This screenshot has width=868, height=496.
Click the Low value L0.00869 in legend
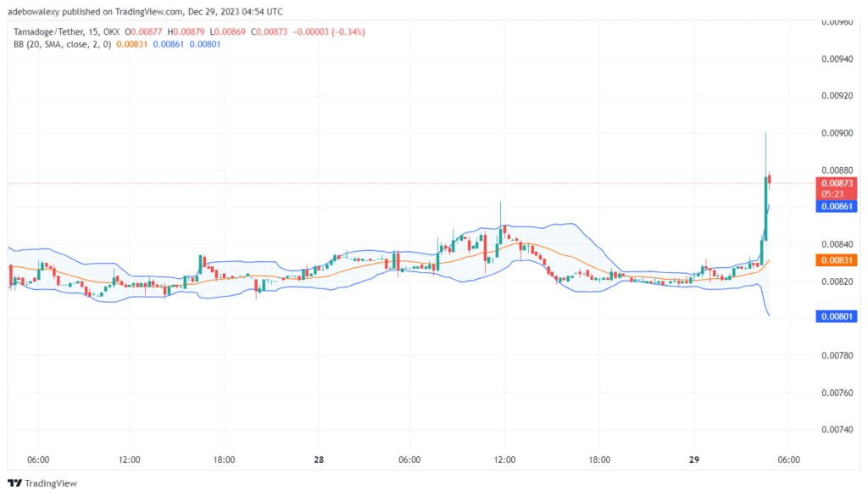click(227, 32)
